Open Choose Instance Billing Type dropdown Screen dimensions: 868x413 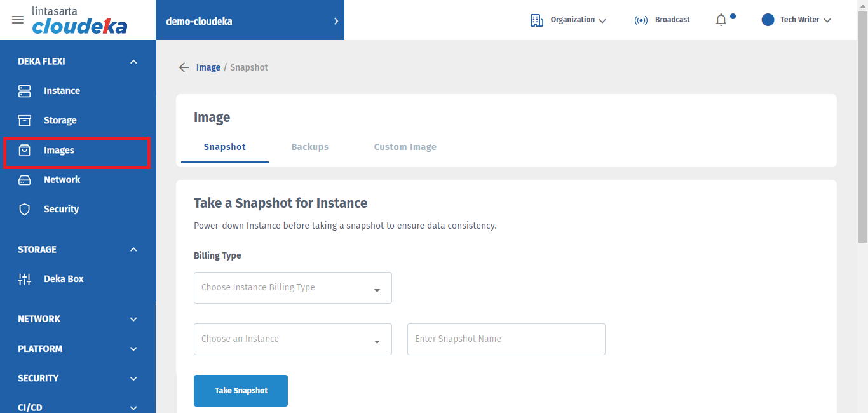point(292,288)
